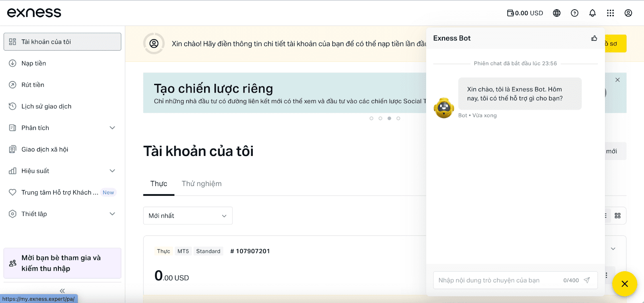
Task: Expand account 107907201 chevron
Action: pyautogui.click(x=613, y=249)
